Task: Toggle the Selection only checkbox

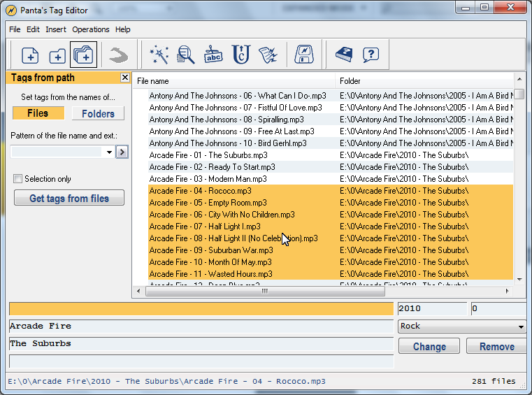Action: click(17, 179)
